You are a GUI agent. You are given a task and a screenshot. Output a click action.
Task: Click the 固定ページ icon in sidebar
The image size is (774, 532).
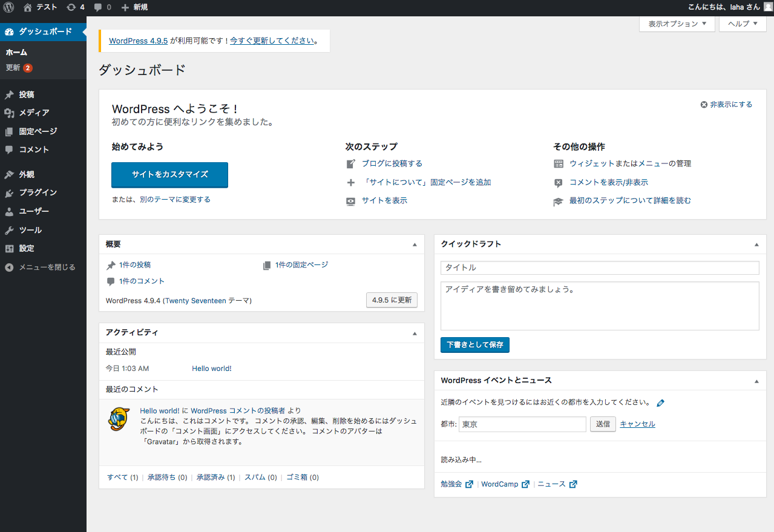coord(9,131)
